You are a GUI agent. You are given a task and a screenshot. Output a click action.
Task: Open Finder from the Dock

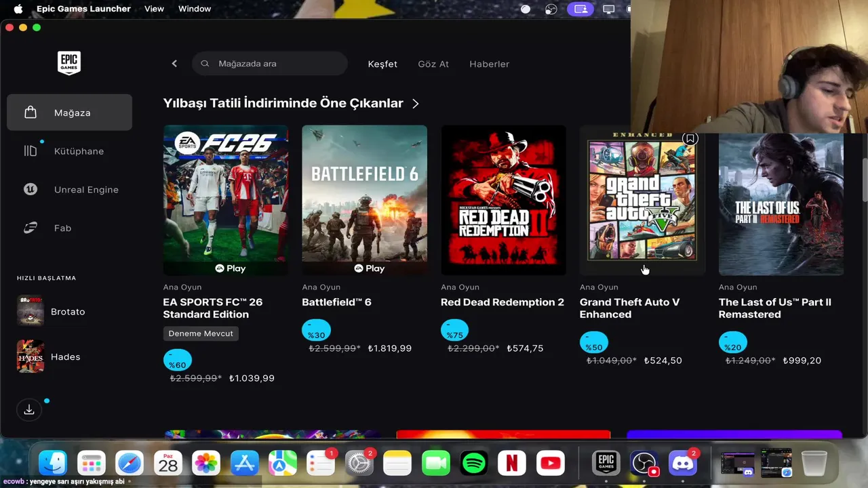click(53, 464)
